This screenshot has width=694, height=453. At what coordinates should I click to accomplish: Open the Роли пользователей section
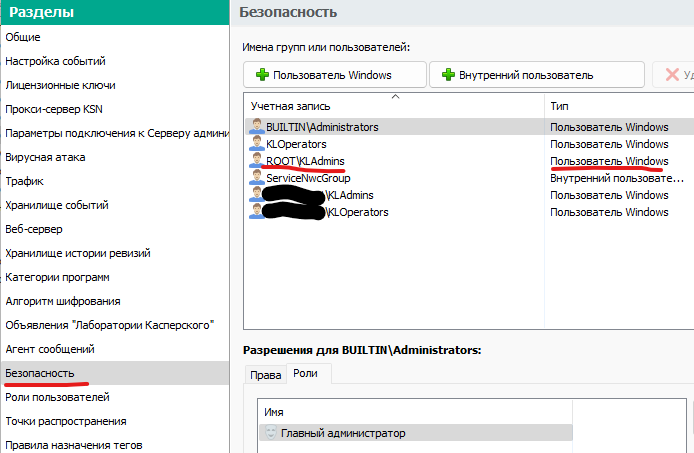coord(57,397)
